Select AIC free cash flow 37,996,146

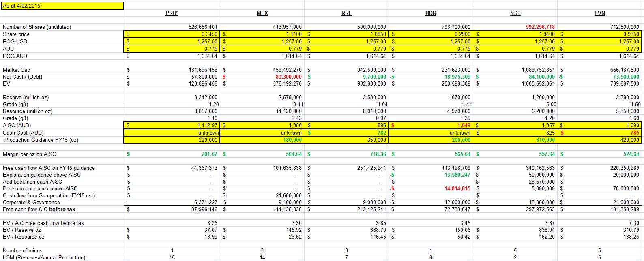point(204,210)
